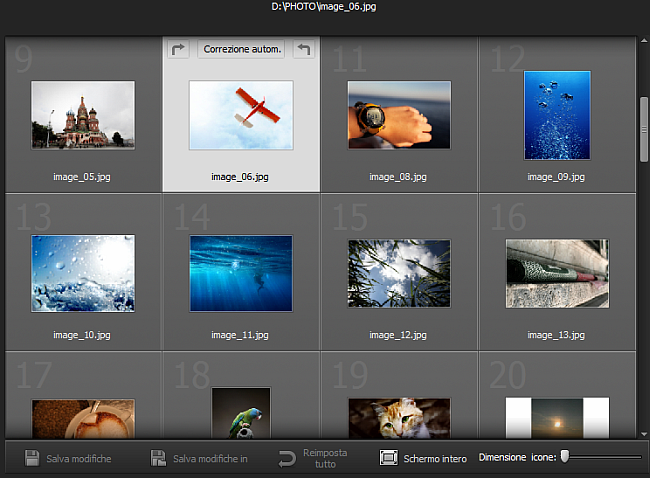Apply Correzione autom. to image_06.jpg
Screen dimensions: 650x478
coord(242,49)
